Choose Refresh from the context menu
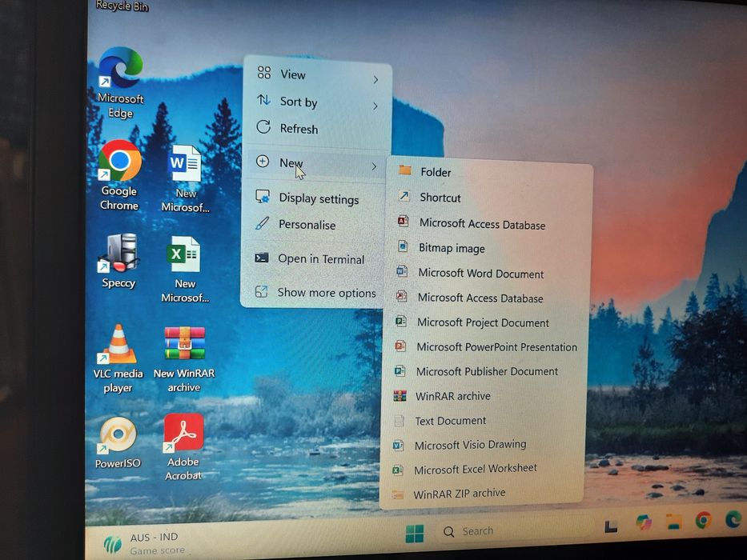 (316, 129)
